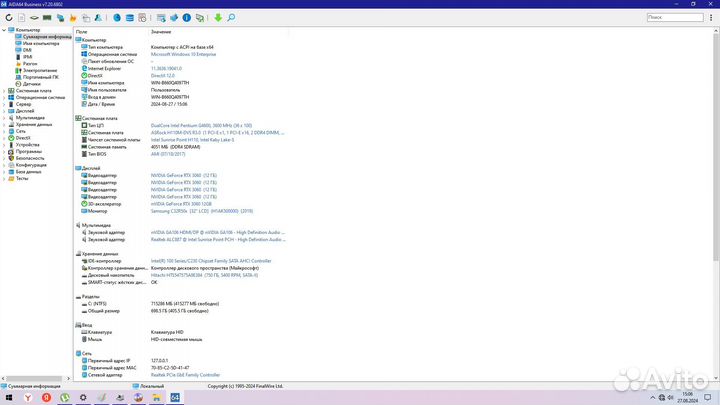Expand the Системная плата tree node
The height and width of the screenshot is (405, 720).
coord(4,90)
